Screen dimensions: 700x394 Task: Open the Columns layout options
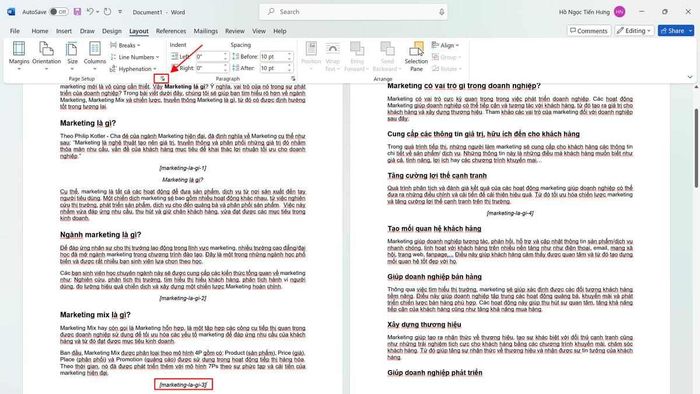tap(95, 55)
